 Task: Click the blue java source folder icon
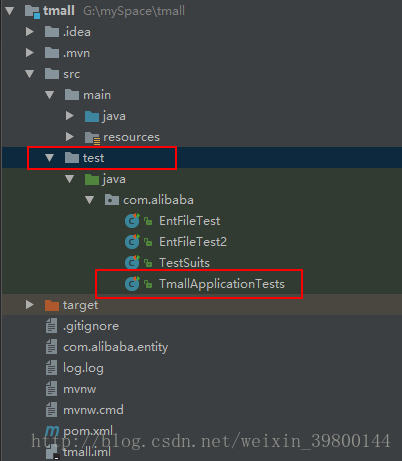point(92,116)
